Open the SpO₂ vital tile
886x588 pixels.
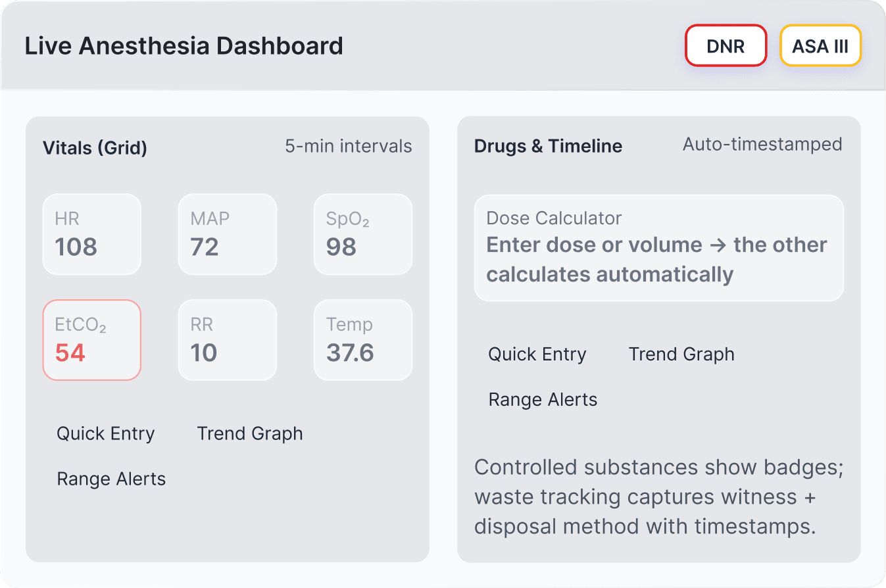362,234
